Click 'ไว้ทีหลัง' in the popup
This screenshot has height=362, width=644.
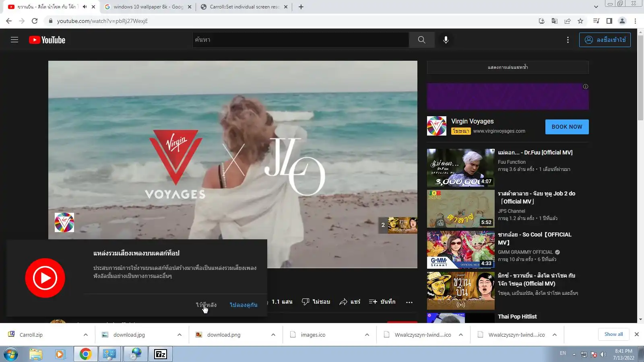[206, 305]
